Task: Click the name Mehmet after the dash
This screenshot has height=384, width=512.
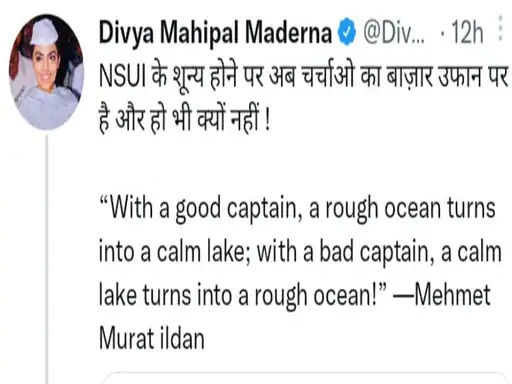Action: (452, 294)
